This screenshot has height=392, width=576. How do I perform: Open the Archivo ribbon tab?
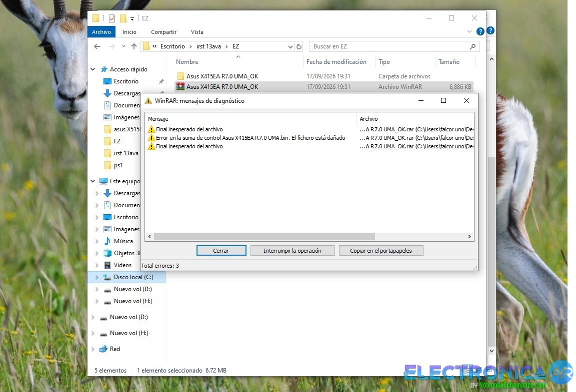pos(101,32)
